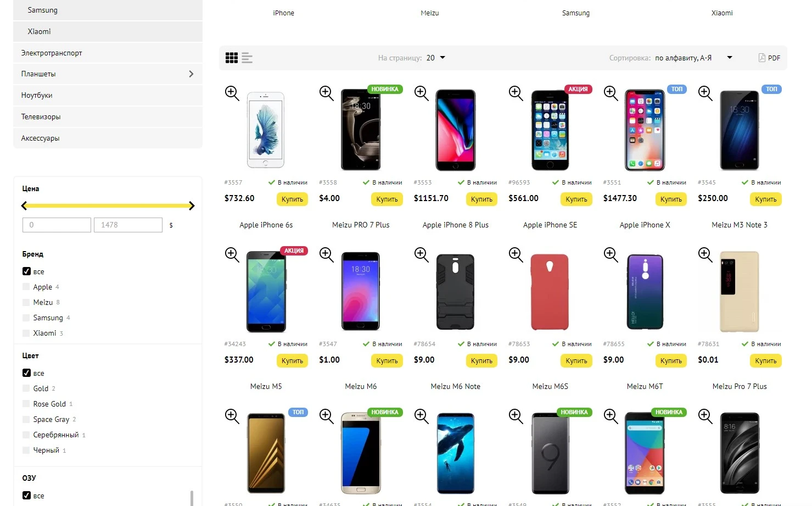Open magnifier on Meizu M5 image
The height and width of the screenshot is (506, 812).
pos(232,254)
